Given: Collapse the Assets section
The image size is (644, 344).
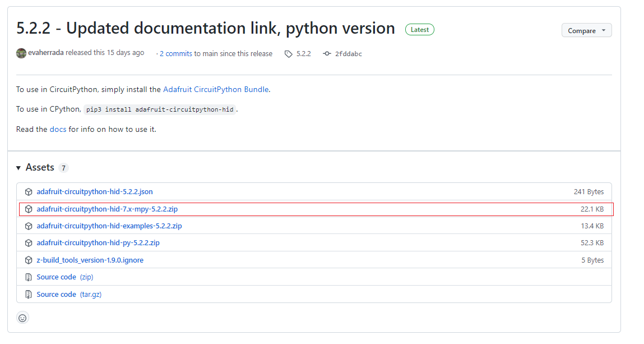Looking at the screenshot, I should (18, 168).
